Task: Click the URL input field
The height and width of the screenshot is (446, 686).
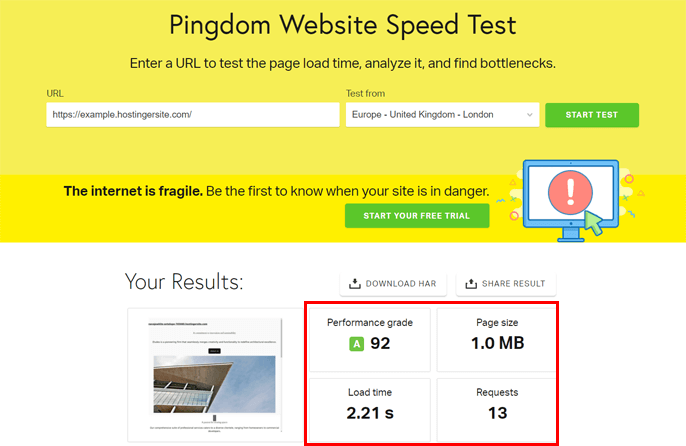Action: click(193, 115)
